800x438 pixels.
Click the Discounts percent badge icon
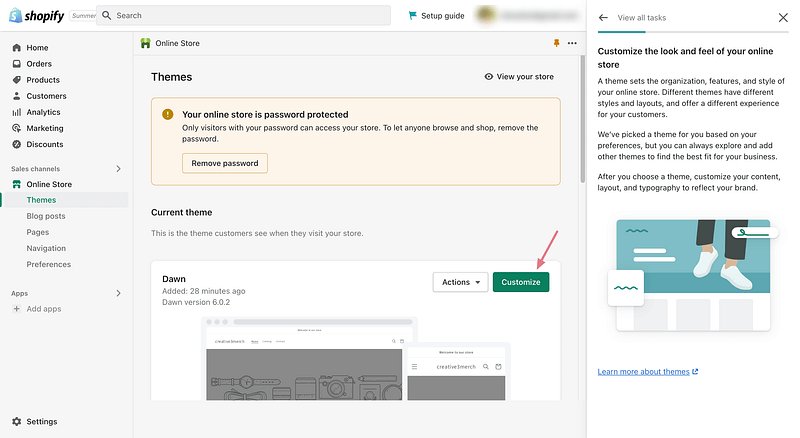(17, 144)
